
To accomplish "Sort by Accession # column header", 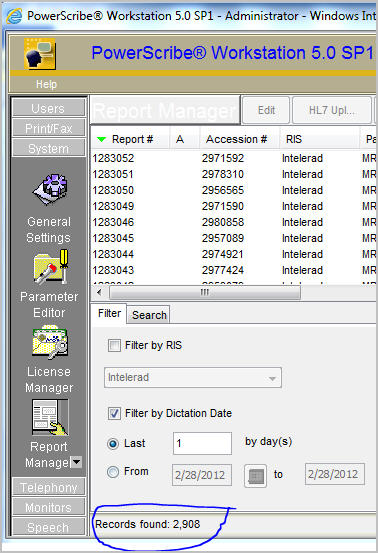I will tap(240, 139).
